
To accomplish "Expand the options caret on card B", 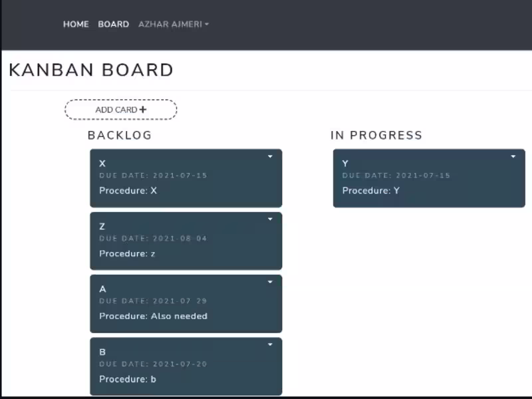I will coord(270,344).
